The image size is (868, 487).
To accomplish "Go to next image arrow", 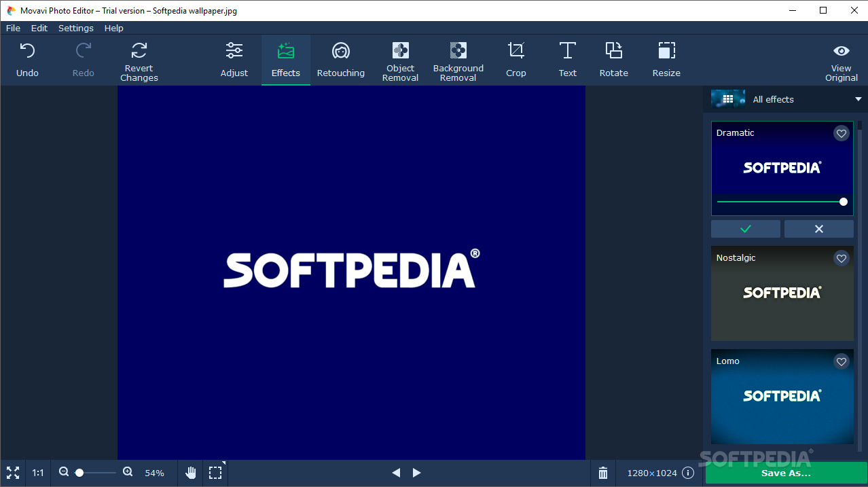I will pos(417,473).
